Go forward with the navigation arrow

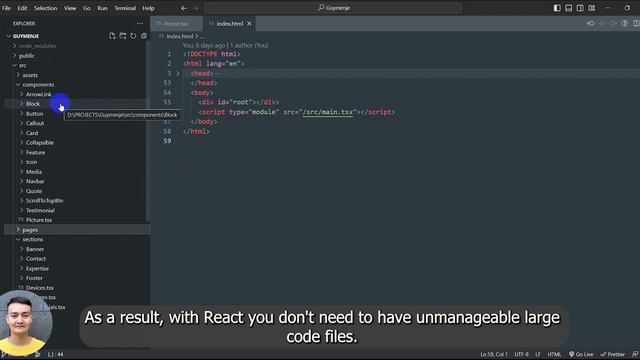(x=196, y=8)
